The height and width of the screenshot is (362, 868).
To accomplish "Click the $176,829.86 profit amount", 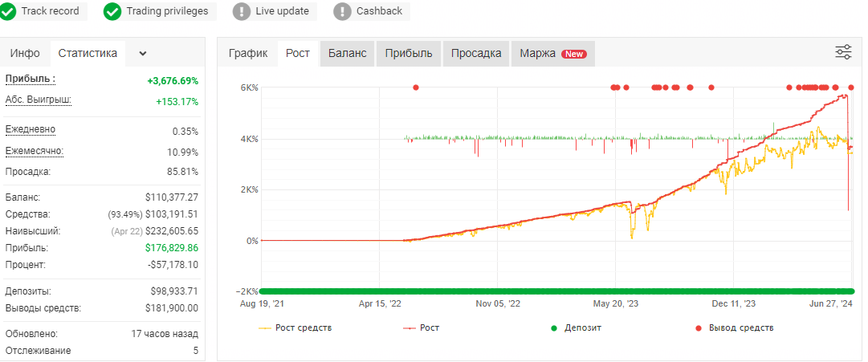I will pyautogui.click(x=172, y=248).
